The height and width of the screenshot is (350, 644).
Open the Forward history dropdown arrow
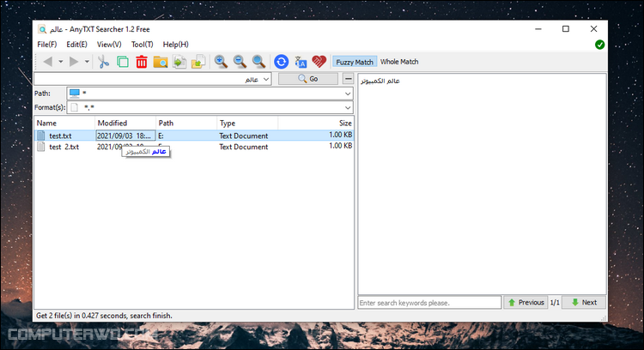[87, 62]
